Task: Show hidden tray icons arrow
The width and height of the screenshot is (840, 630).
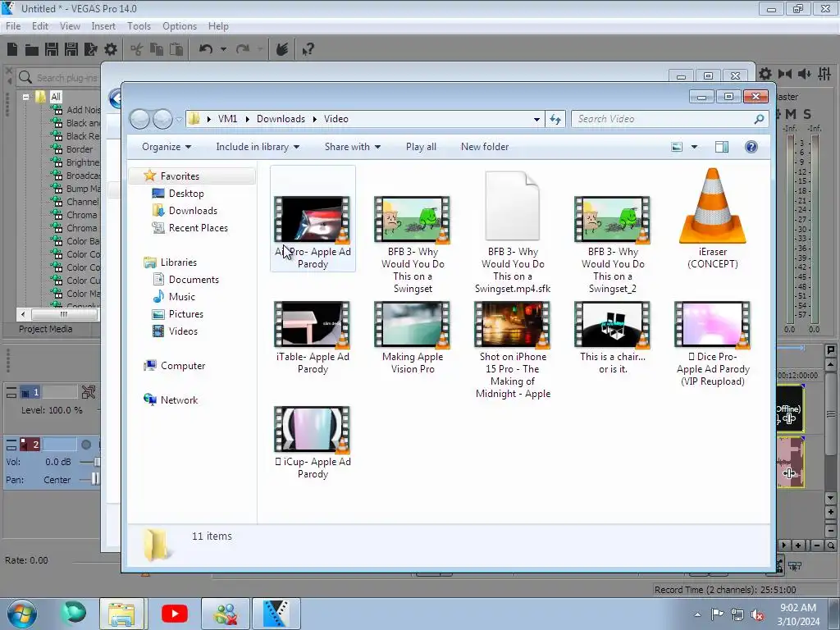Action: (x=697, y=614)
